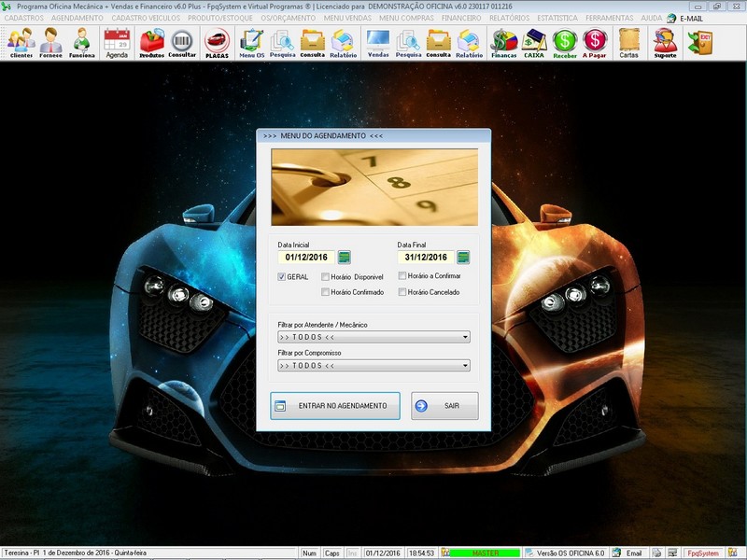Open Produtos toolbox icon

[151, 43]
